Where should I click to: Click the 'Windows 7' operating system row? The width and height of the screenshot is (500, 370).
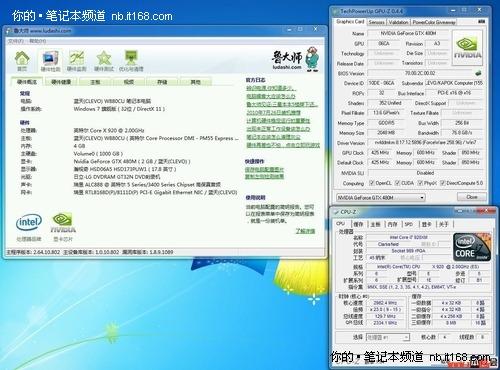coord(119,109)
